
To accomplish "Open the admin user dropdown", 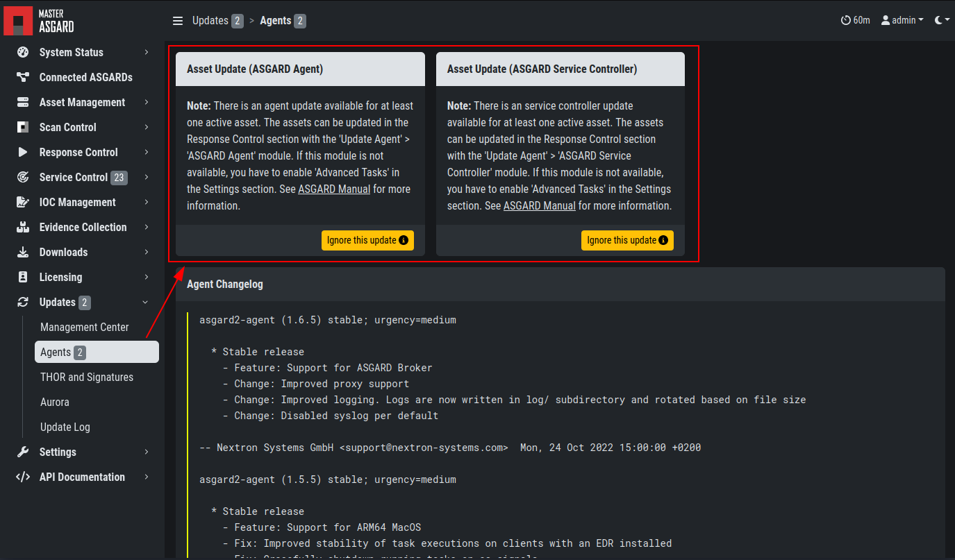I will coord(902,20).
